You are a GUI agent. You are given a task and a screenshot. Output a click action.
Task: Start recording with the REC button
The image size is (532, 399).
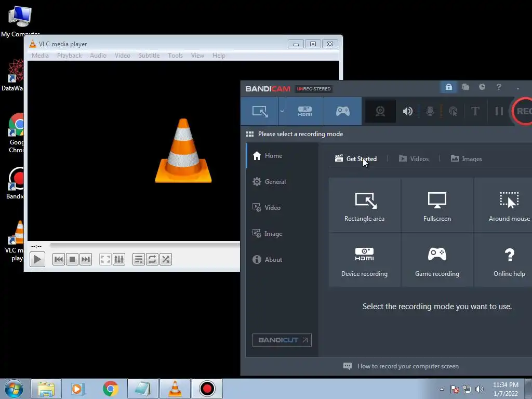(x=523, y=111)
